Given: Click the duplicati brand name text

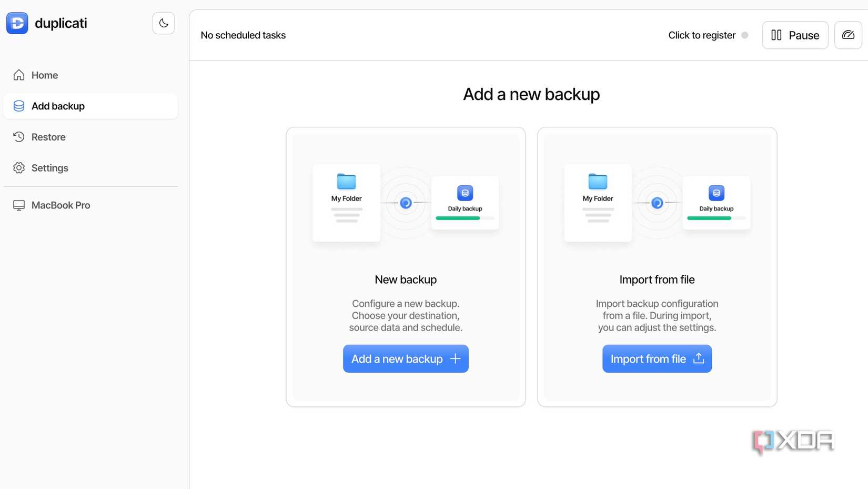Looking at the screenshot, I should tap(61, 23).
